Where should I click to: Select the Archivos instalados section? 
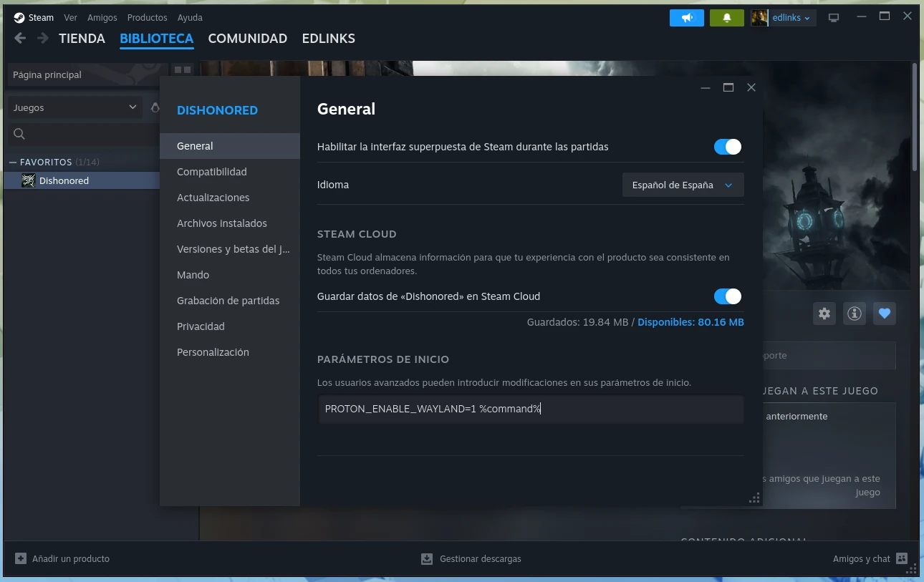(230, 223)
